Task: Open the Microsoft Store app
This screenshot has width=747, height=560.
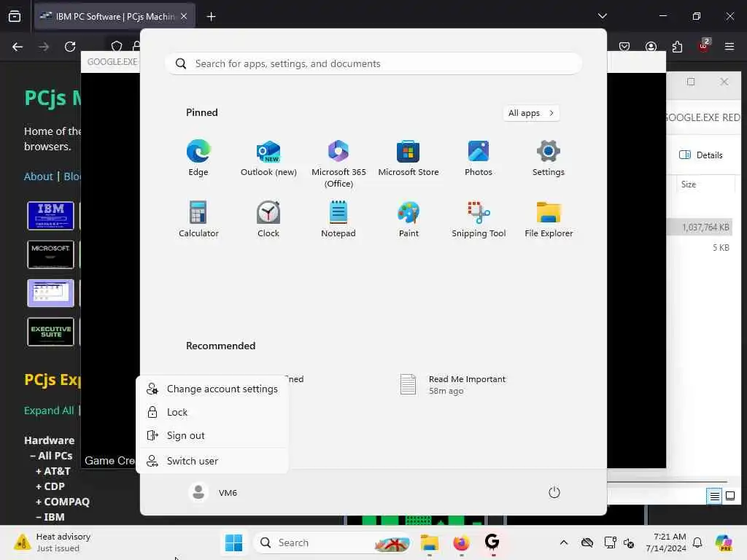Action: click(x=409, y=158)
